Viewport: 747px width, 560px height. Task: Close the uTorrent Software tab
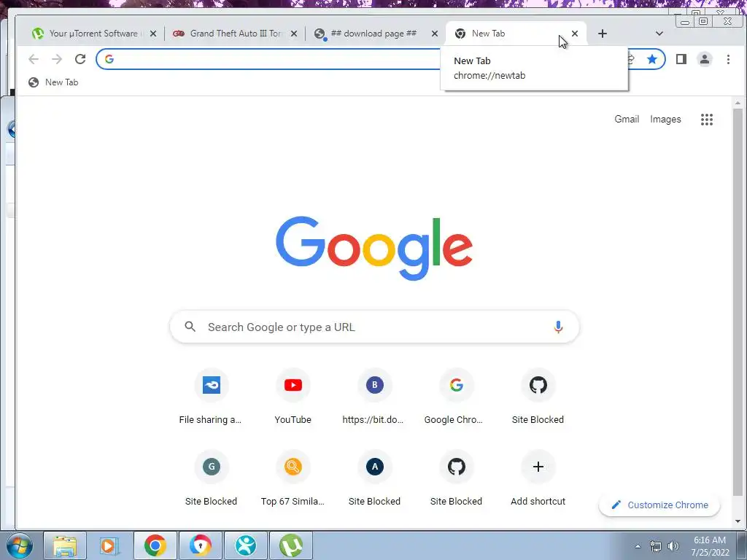coord(153,34)
